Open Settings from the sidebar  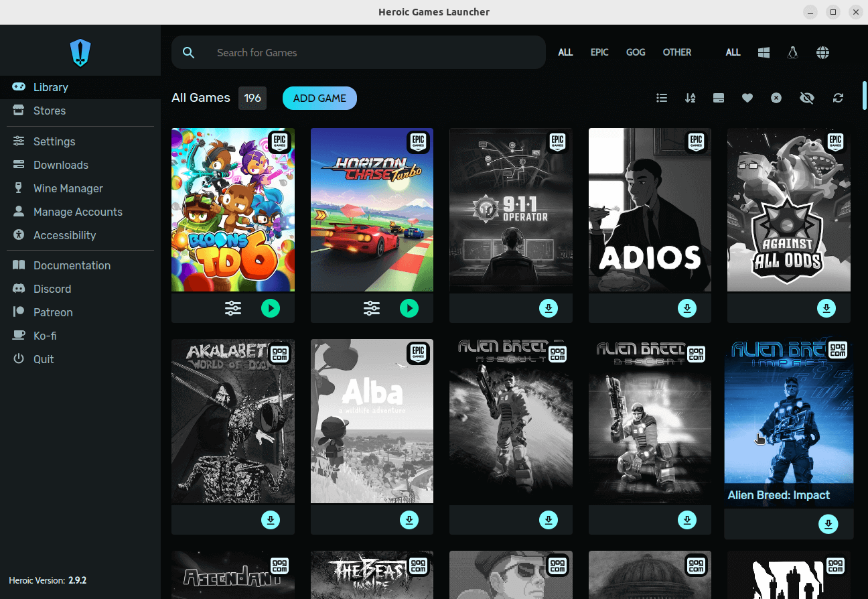click(80, 141)
